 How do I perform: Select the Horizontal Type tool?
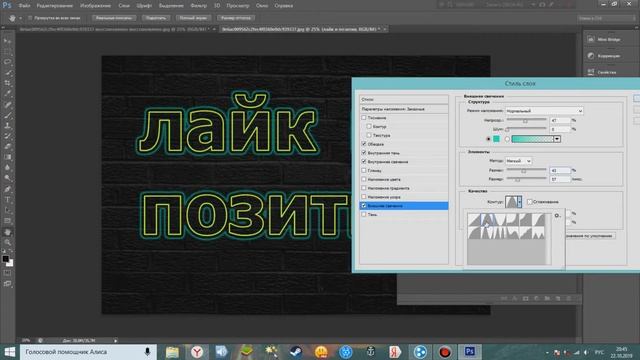tap(7, 200)
